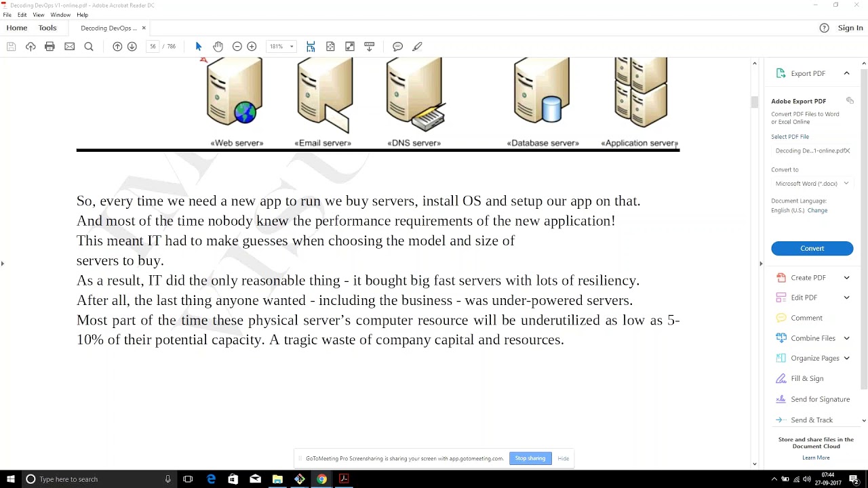The height and width of the screenshot is (488, 868).
Task: Expand the Create PDF tool options
Action: pyautogui.click(x=846, y=277)
